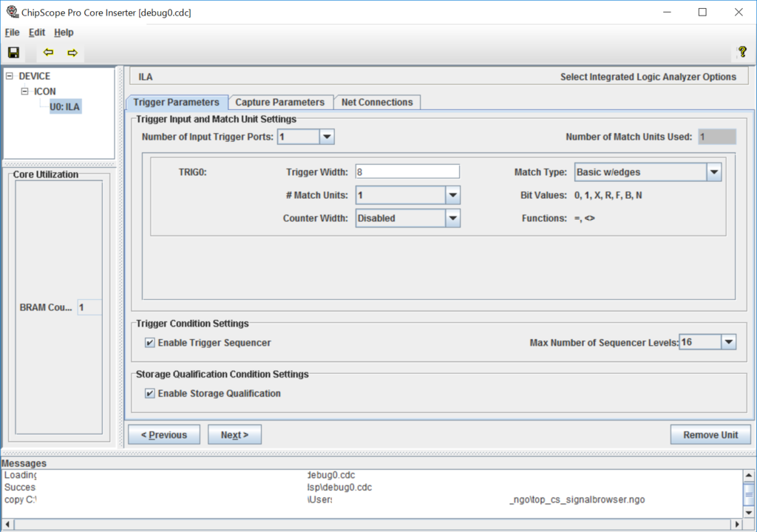Click Messages horizontal scroll right arrow
757x532 pixels.
point(737,524)
